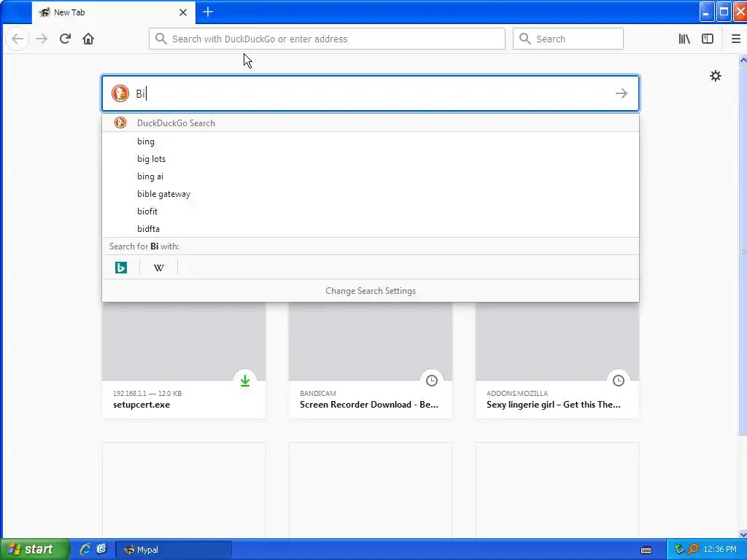Reload the current page

pos(65,39)
